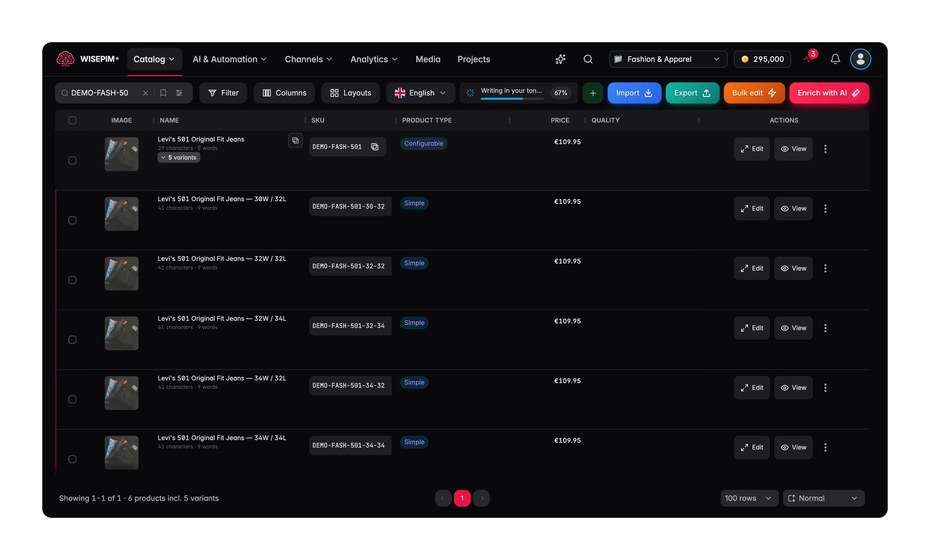
Task: Open the AI & Automation menu
Action: 229,59
